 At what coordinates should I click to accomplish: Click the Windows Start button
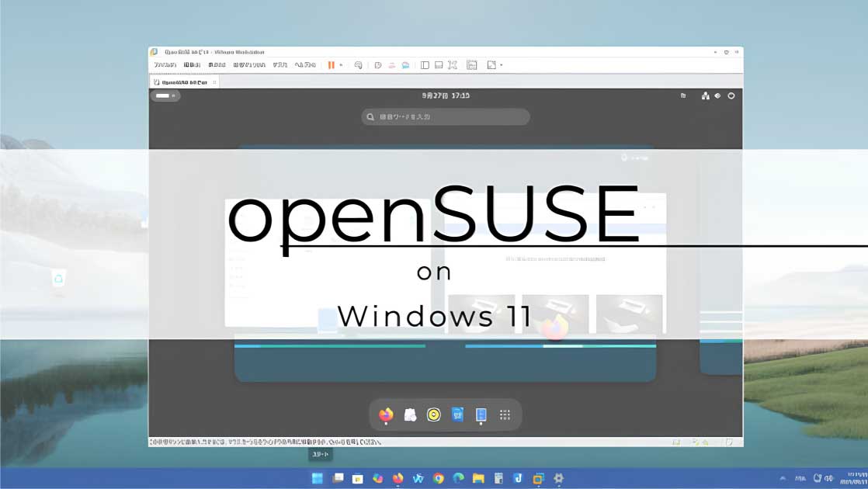[x=318, y=478]
